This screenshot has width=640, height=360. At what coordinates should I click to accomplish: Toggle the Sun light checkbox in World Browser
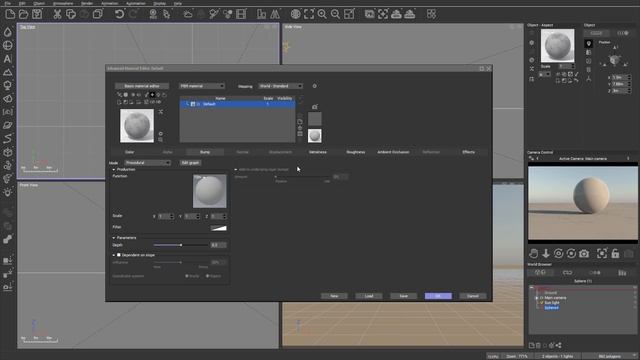click(x=542, y=303)
